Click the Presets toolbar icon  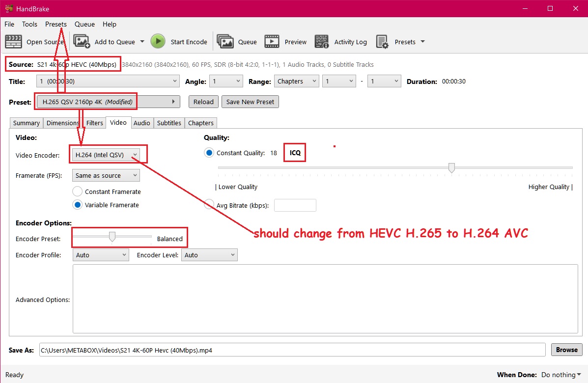pyautogui.click(x=382, y=42)
